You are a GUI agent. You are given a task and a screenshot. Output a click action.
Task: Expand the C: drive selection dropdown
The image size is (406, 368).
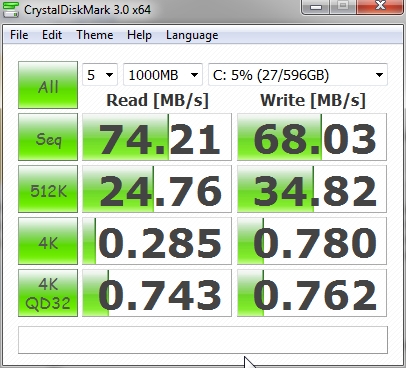click(298, 75)
